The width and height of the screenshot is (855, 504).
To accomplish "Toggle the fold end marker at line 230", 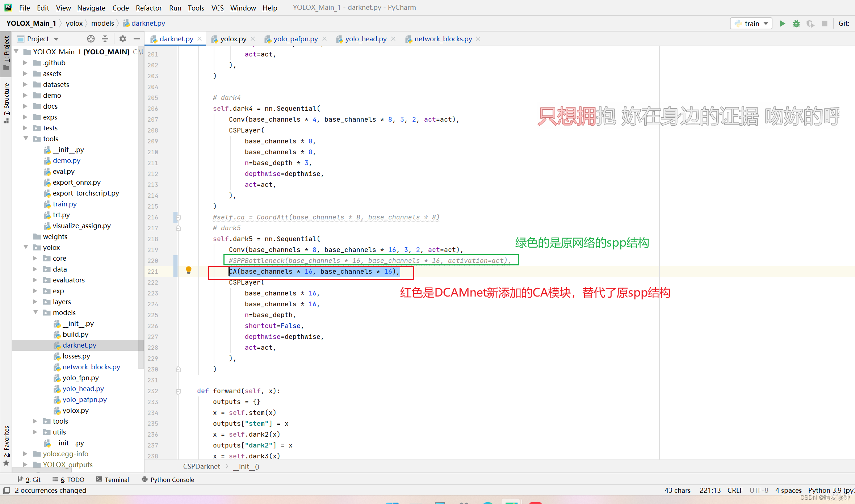I will click(x=178, y=369).
